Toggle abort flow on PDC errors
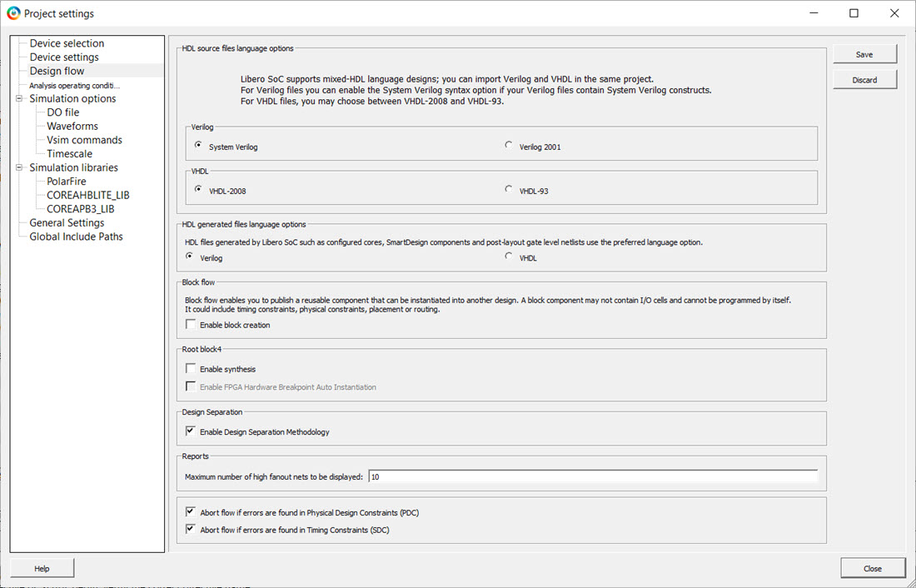 click(192, 512)
